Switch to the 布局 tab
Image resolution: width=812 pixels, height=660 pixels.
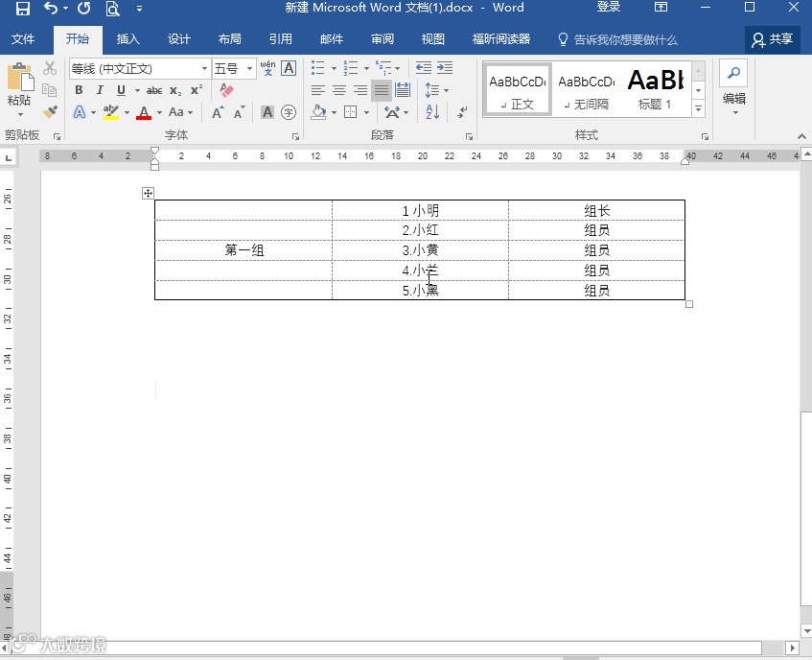point(229,39)
